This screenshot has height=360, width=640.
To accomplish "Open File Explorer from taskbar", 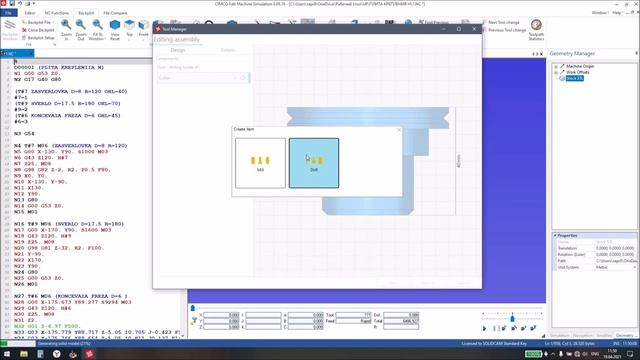I will point(24,354).
